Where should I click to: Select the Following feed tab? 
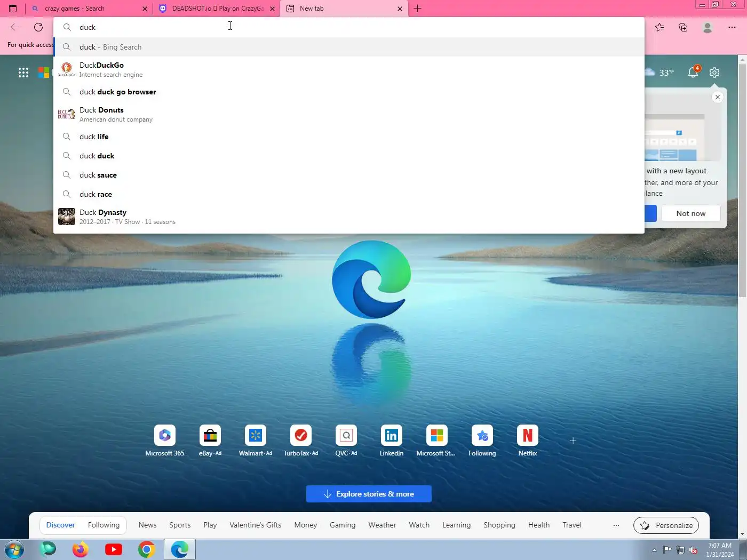click(x=104, y=525)
